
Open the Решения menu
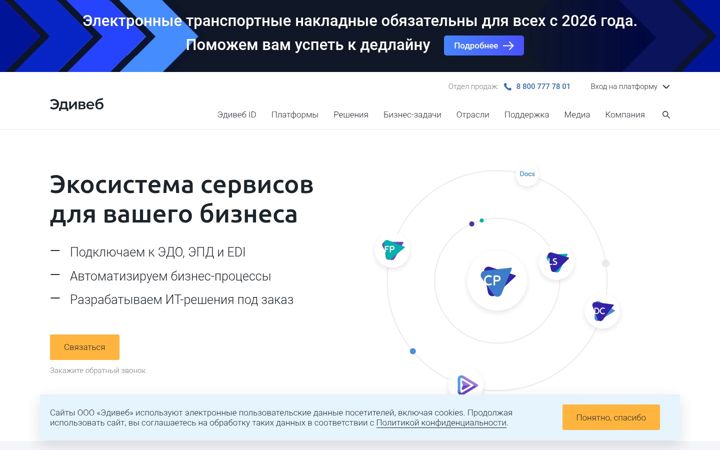coord(351,115)
